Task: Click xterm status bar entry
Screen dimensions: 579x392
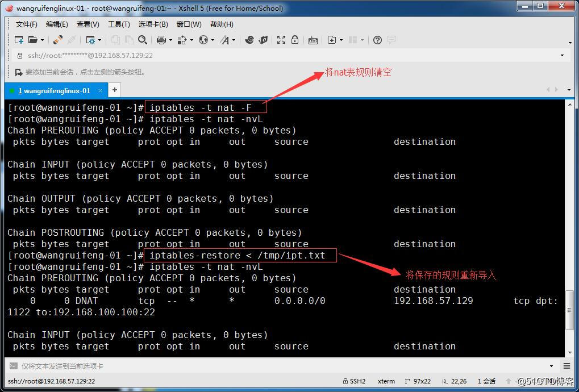Action: 386,381
